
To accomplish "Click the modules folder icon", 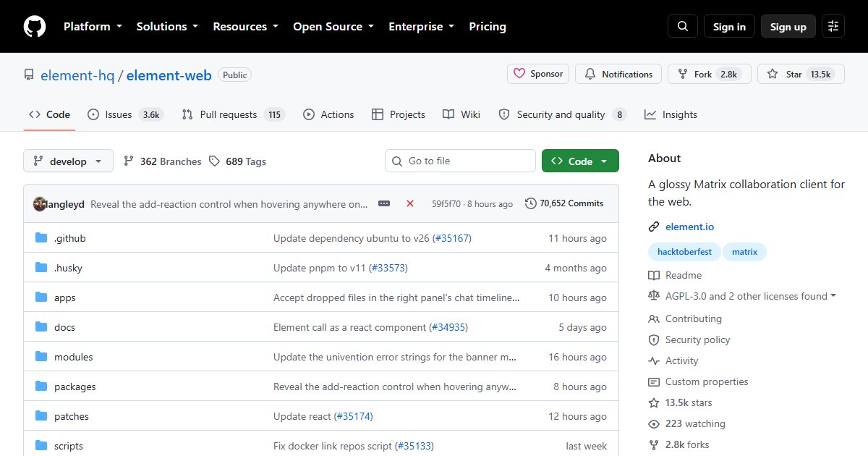I will pos(41,357).
